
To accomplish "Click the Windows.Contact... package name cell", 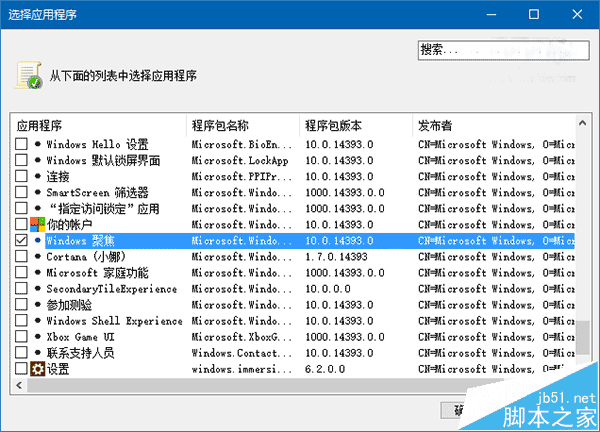I will [x=241, y=353].
